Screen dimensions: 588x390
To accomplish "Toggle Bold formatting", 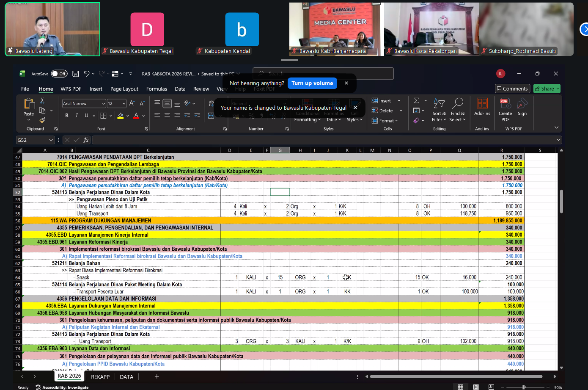I will tap(66, 116).
